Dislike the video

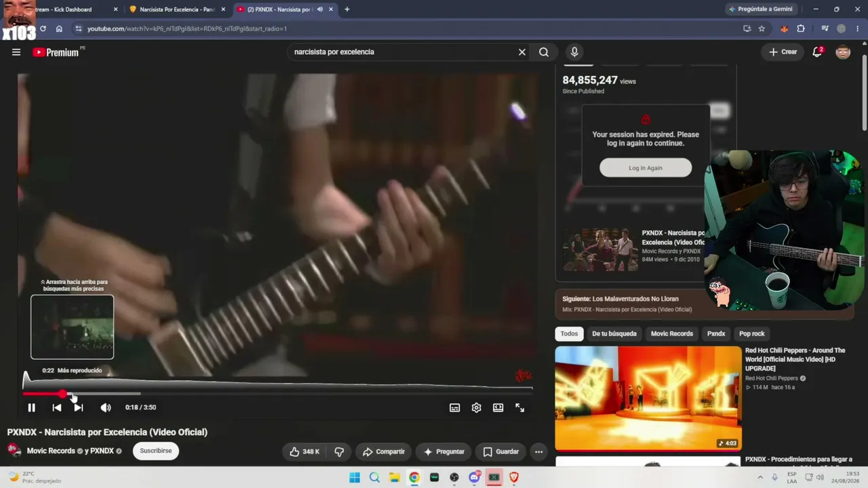339,451
